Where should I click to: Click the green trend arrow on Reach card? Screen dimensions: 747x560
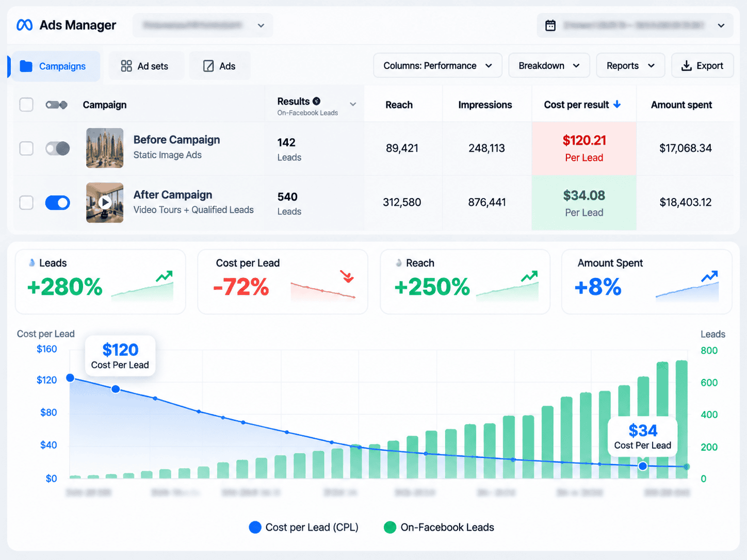(x=529, y=276)
